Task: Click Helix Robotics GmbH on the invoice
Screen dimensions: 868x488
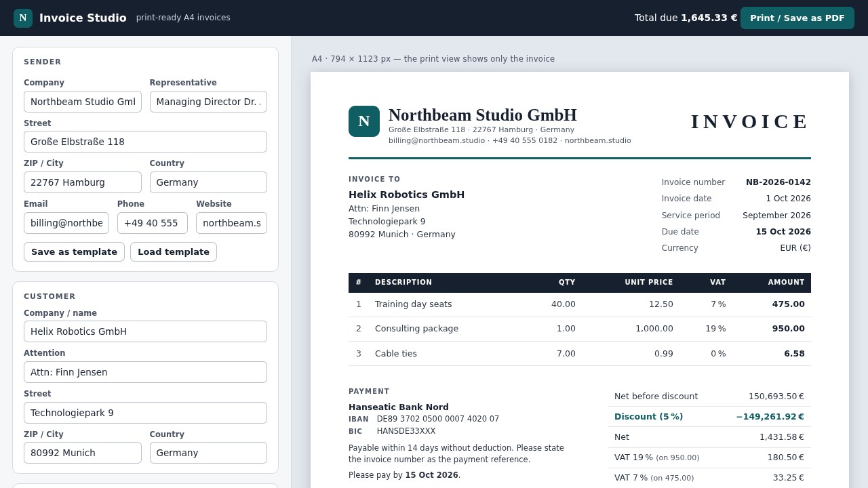Action: click(x=406, y=195)
